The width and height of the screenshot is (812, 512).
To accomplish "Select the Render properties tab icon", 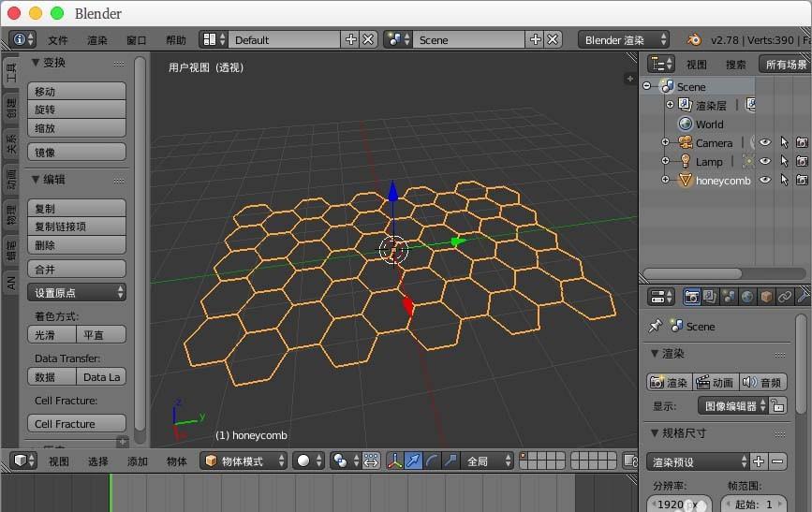I will coord(692,297).
